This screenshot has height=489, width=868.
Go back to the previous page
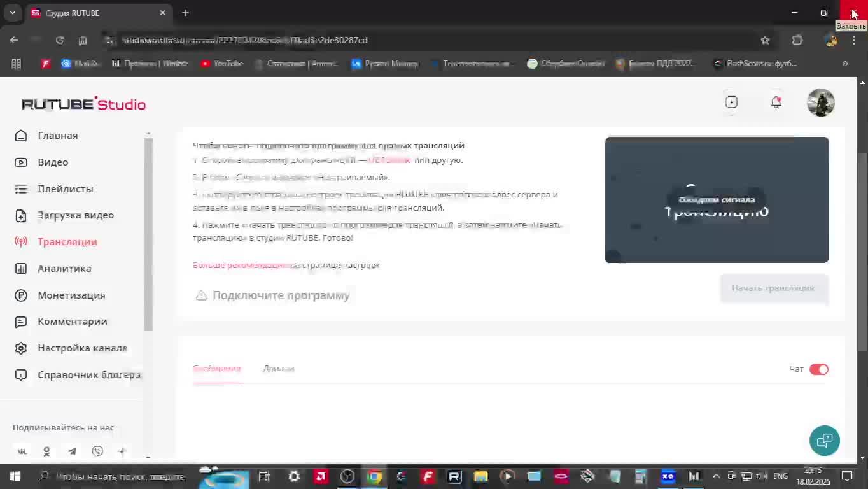pyautogui.click(x=14, y=40)
